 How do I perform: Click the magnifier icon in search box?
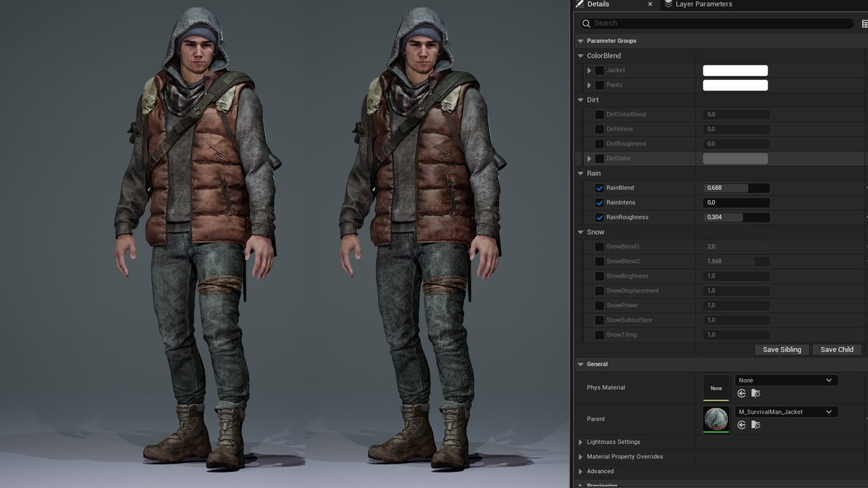[587, 24]
